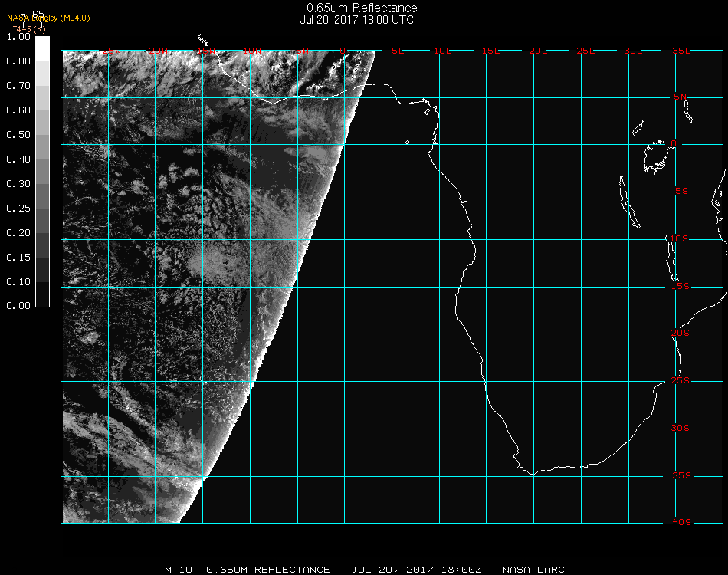The height and width of the screenshot is (575, 728).
Task: Click the NASA LARC footer text
Action: (533, 570)
